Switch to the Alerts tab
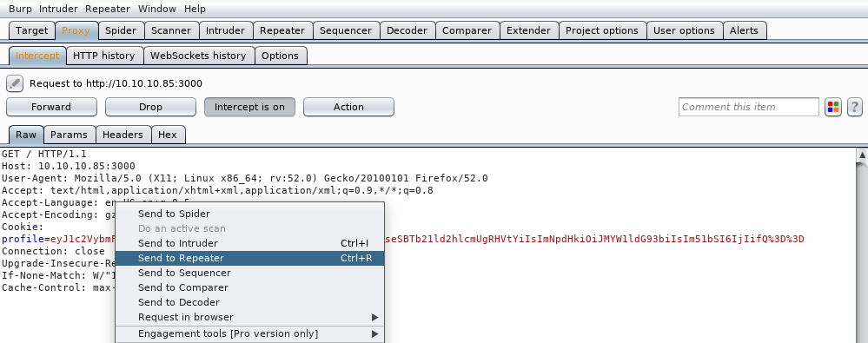The image size is (868, 343). click(744, 30)
